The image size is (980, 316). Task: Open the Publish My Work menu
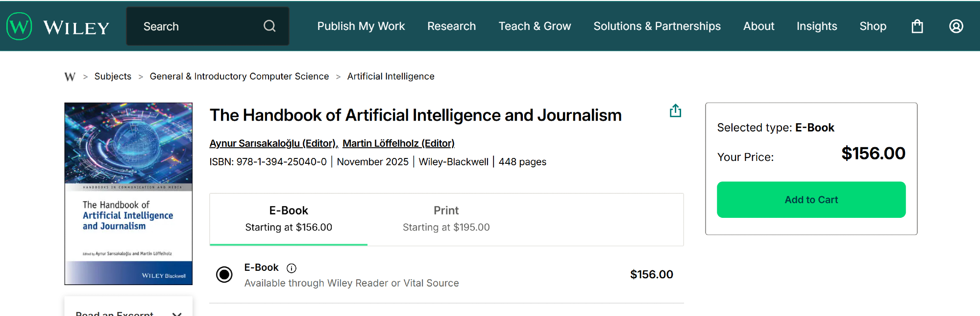[361, 26]
